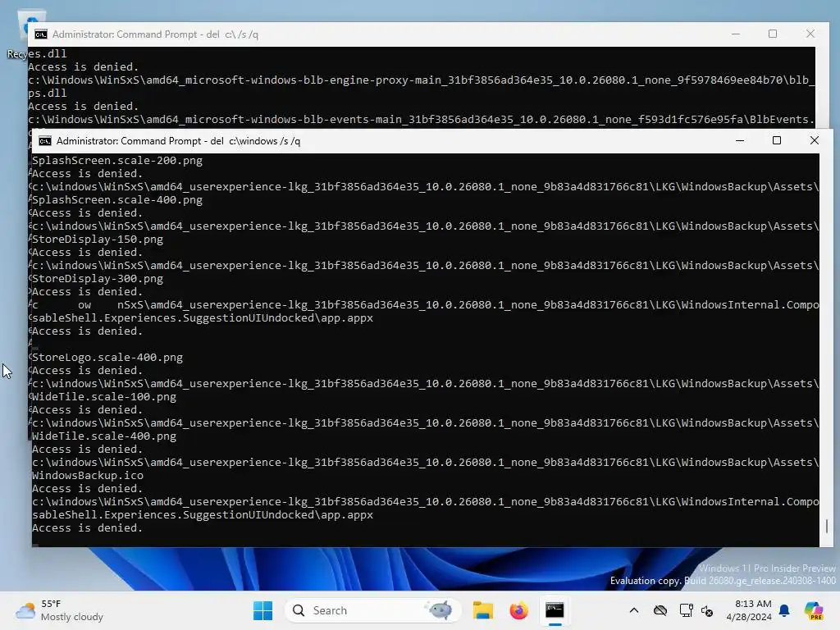Click the WideTile.scale-400.png output line
The image size is (840, 630).
[x=104, y=436]
